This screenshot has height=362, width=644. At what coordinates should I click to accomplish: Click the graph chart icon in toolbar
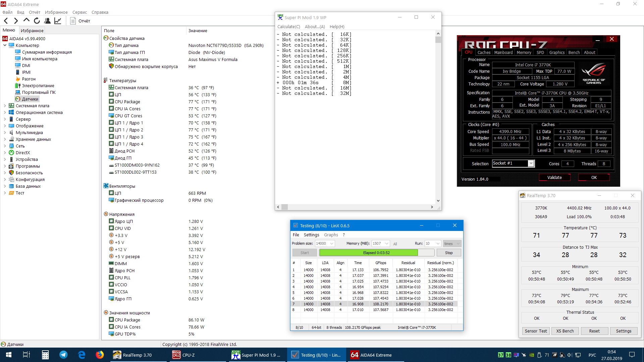click(58, 21)
